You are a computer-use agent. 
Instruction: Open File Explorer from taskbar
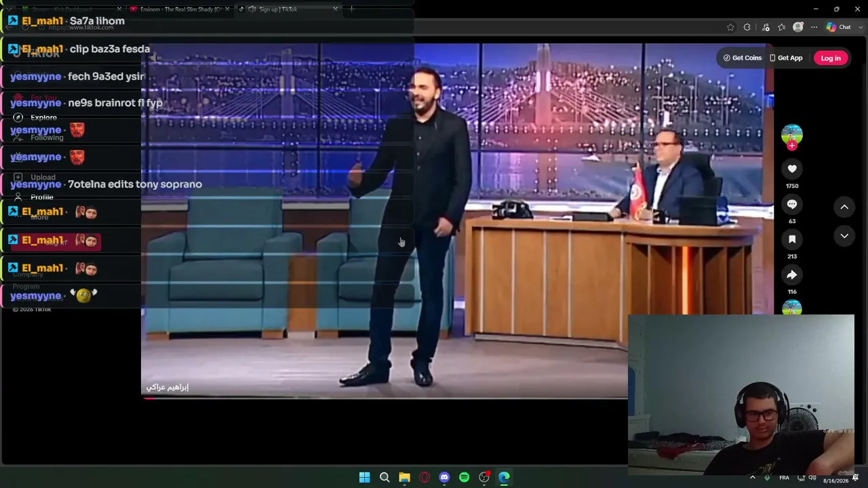click(x=404, y=477)
